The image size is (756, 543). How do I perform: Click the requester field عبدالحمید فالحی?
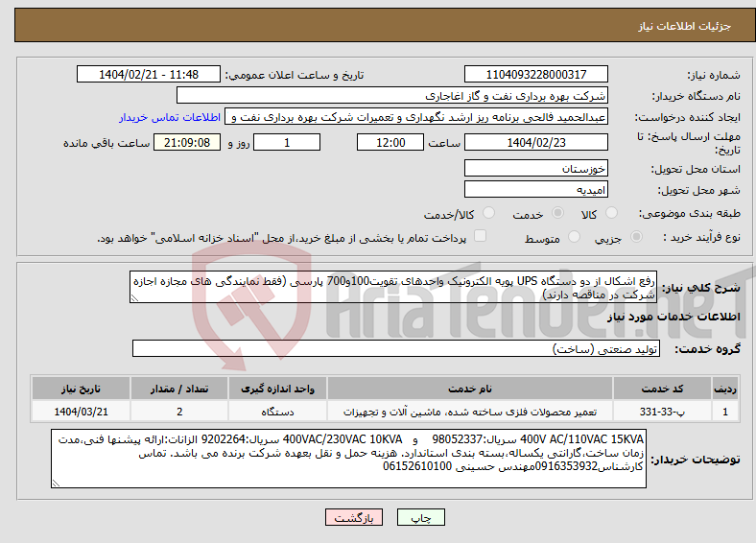pos(416,117)
